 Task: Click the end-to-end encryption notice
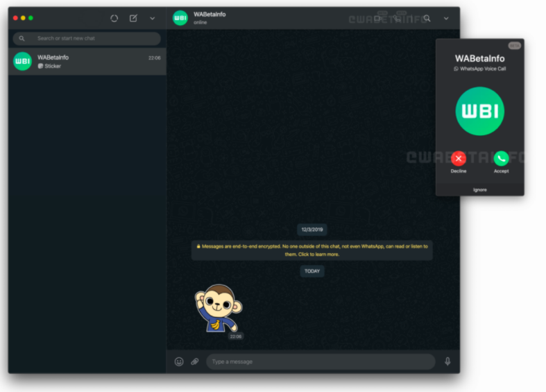312,250
